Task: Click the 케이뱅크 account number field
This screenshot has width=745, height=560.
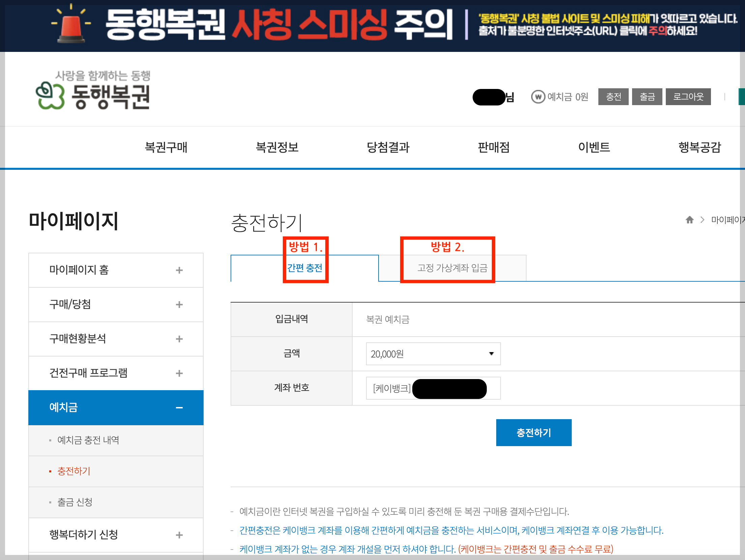Action: (433, 388)
